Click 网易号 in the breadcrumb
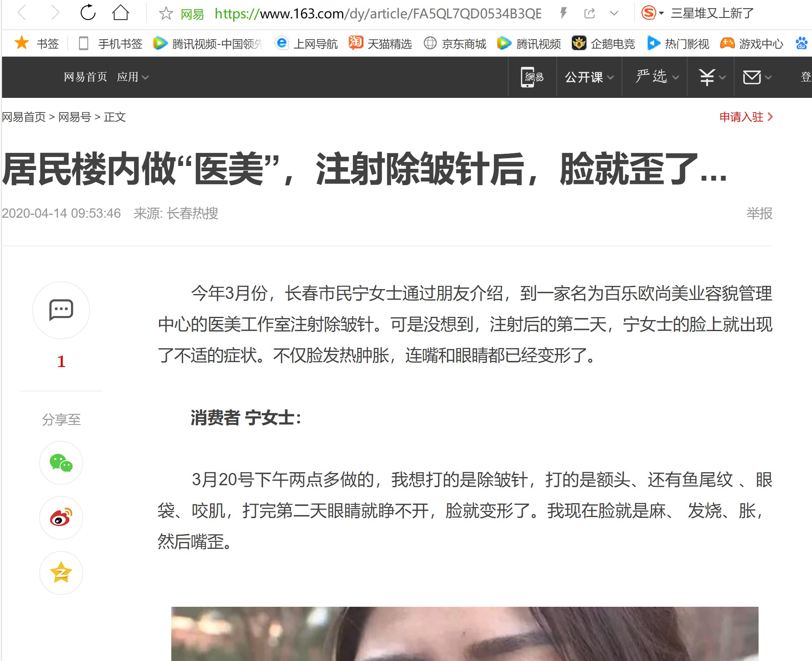Screen dimensions: 812x661 pyautogui.click(x=75, y=117)
